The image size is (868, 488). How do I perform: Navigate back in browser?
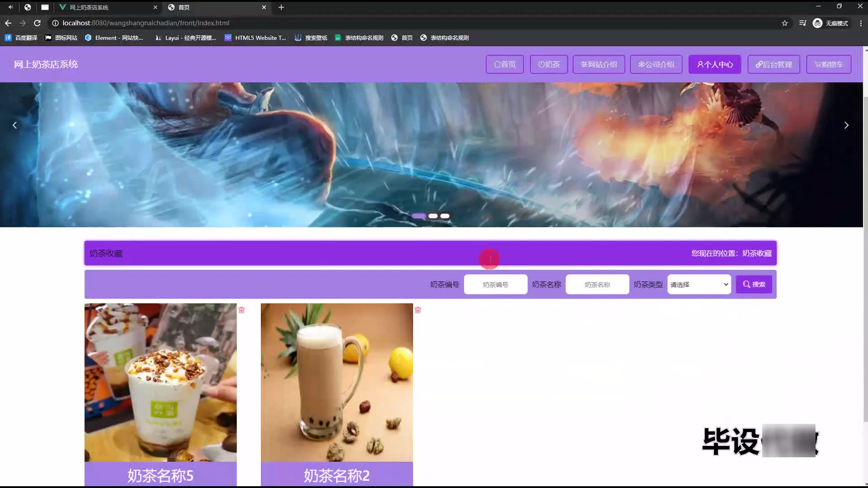[x=8, y=23]
